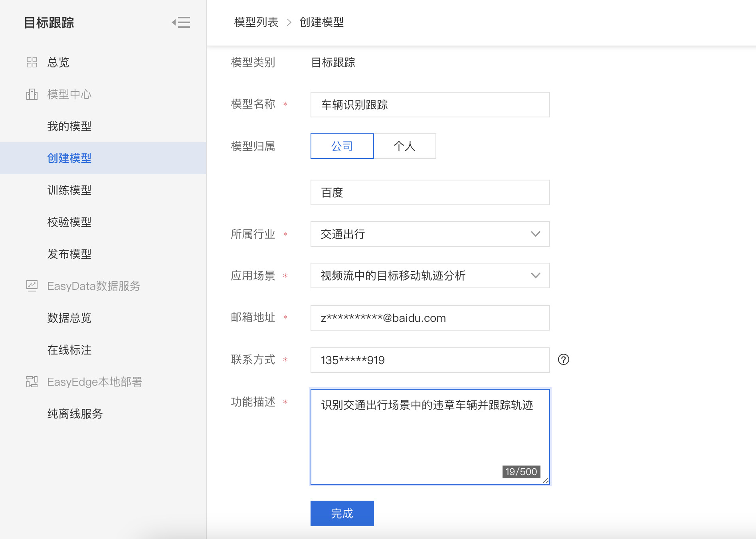Click the 完成 button

tap(342, 513)
